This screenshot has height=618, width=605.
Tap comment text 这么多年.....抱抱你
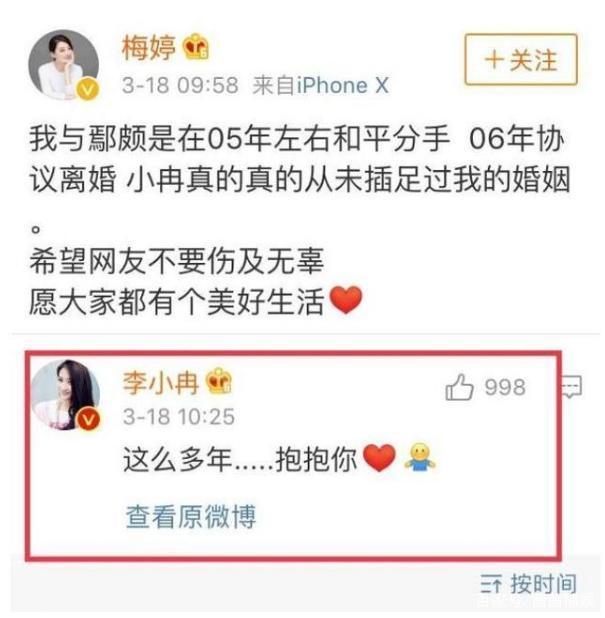tap(240, 459)
